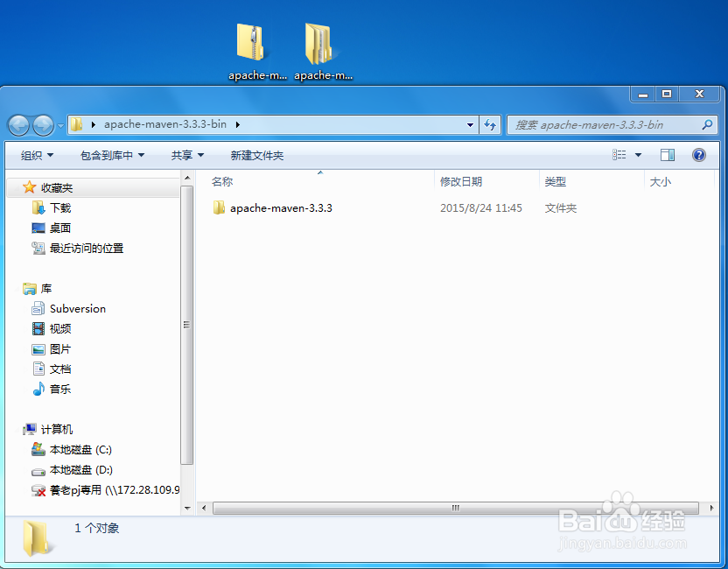Click the navigation pane vertical scrollbar thumb

186,325
